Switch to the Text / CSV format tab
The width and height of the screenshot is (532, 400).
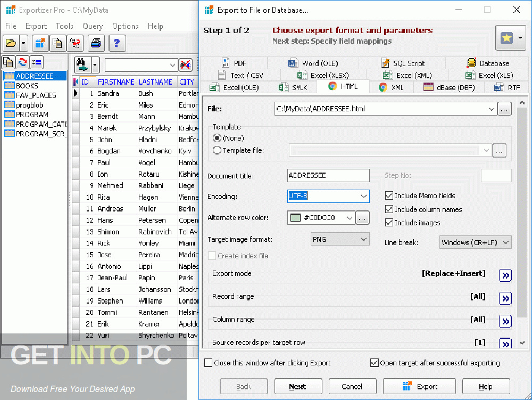point(240,76)
